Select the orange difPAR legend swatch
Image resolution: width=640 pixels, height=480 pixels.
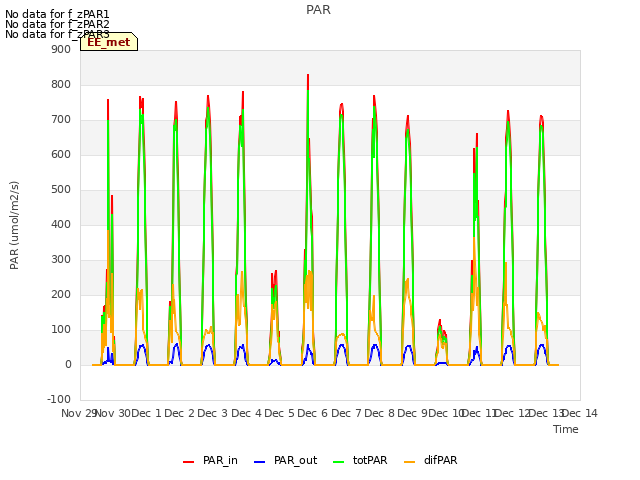[409, 462]
